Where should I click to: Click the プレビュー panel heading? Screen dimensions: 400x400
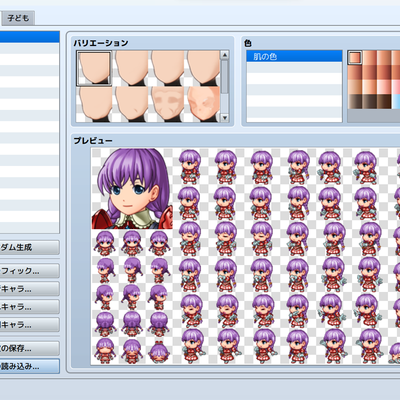point(93,141)
